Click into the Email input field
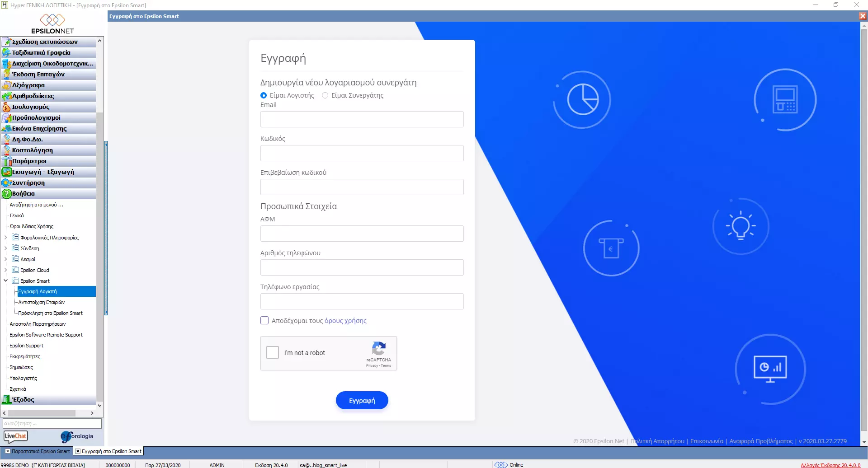 pyautogui.click(x=362, y=119)
